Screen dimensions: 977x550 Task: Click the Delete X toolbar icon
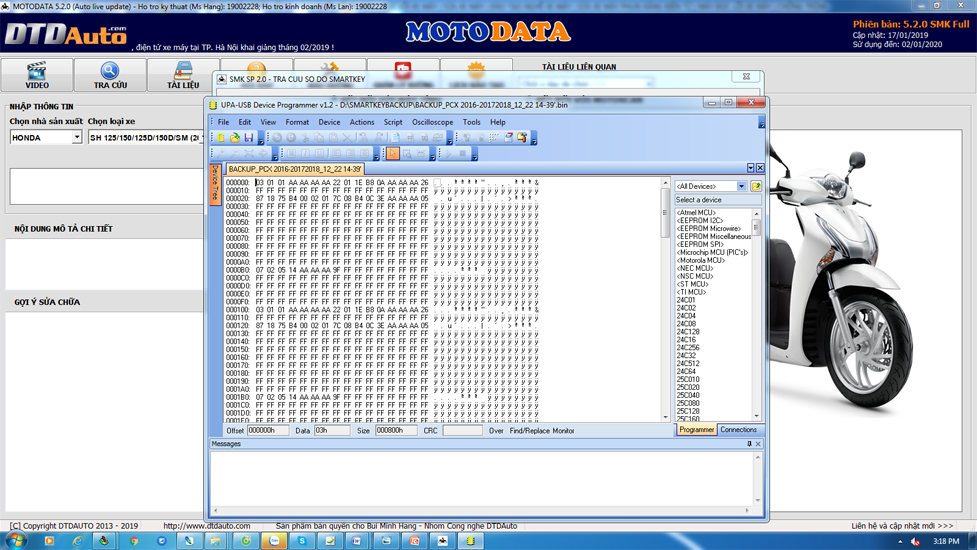tap(348, 138)
